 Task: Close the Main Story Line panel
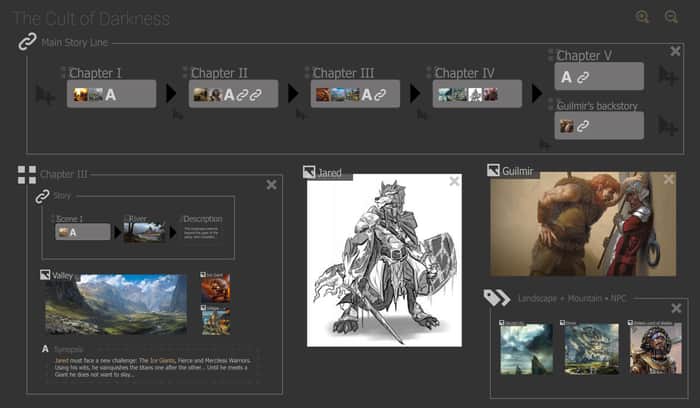click(675, 51)
